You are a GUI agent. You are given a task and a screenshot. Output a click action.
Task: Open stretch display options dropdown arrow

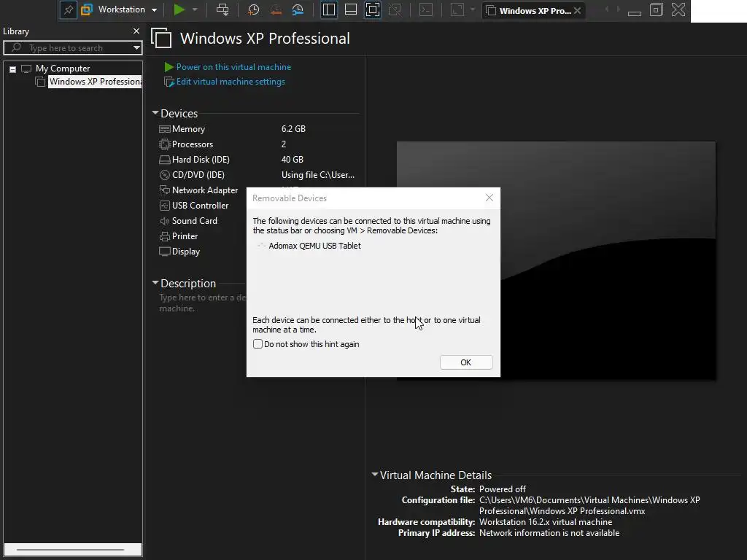click(473, 9)
